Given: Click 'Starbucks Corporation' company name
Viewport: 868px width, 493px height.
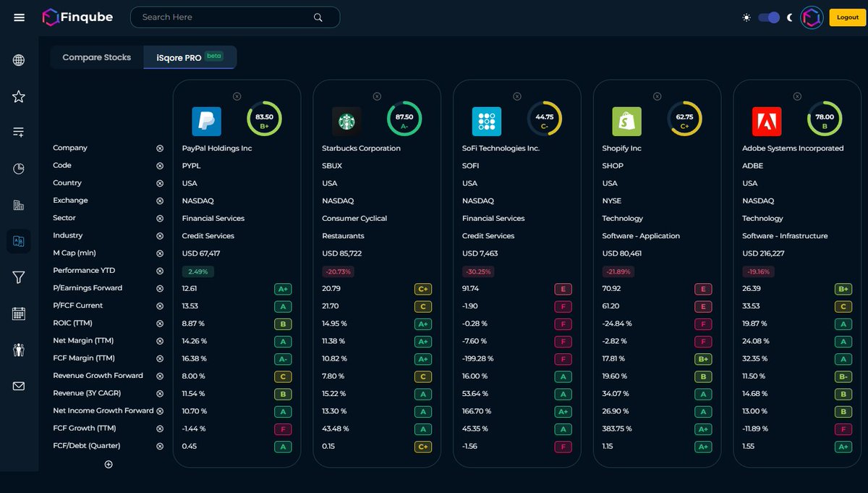Looking at the screenshot, I should click(x=361, y=148).
